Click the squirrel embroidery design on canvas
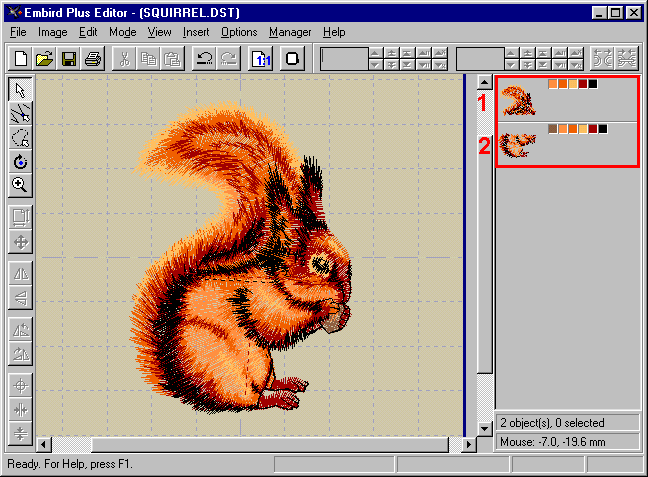Viewport: 648px width, 477px height. 241,258
